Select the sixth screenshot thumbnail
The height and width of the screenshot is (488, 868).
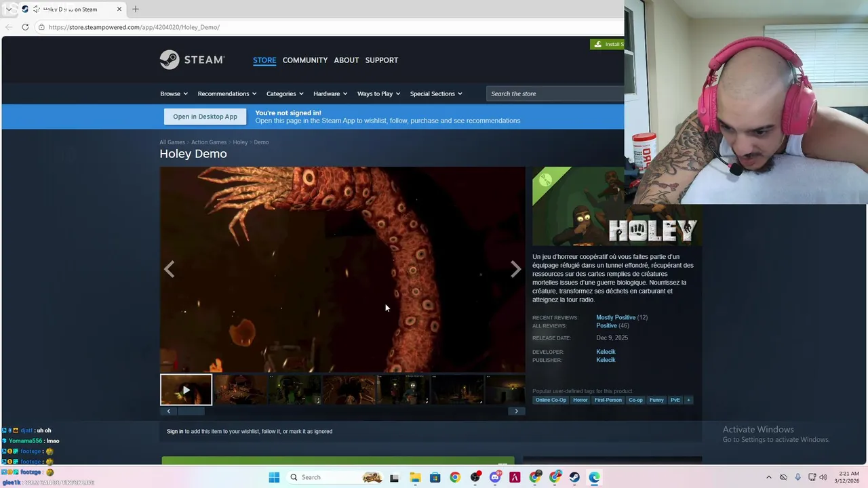457,390
